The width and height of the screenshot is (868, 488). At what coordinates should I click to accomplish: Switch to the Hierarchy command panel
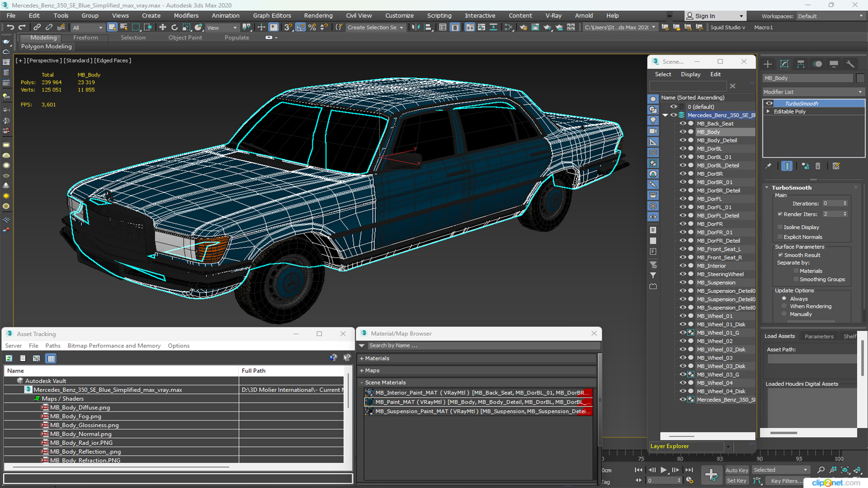click(x=801, y=64)
